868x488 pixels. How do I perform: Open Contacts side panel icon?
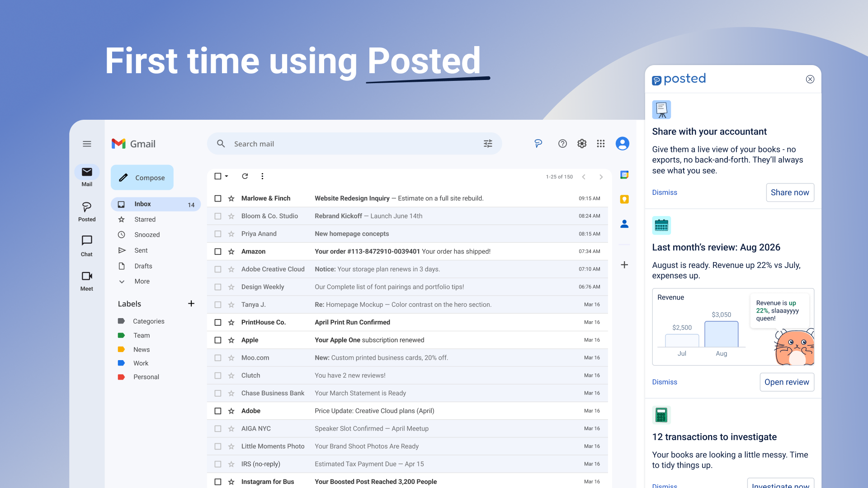(624, 224)
